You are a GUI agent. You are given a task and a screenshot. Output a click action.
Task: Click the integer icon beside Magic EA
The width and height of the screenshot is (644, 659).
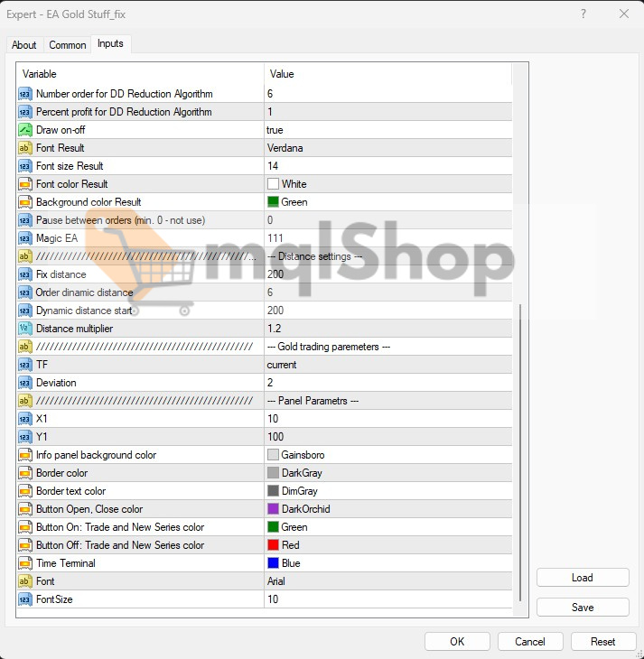pos(24,238)
